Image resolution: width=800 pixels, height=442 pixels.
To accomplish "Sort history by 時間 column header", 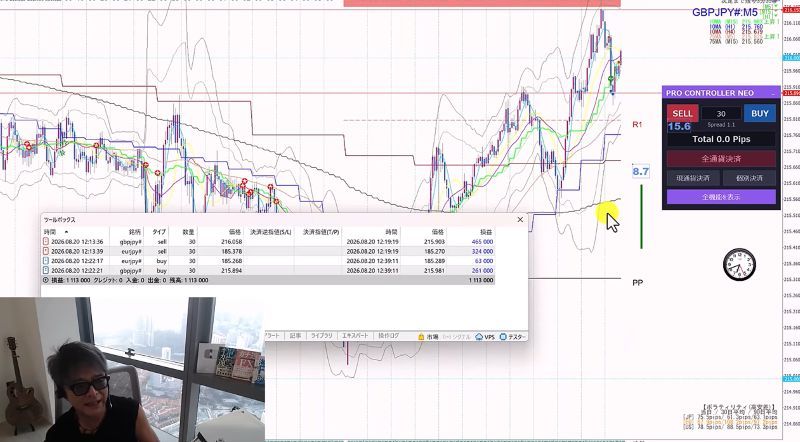I will [50, 232].
